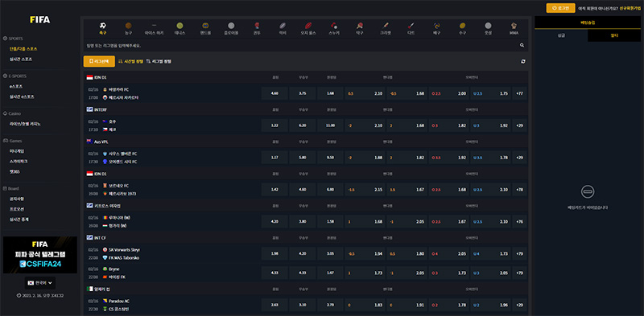Open the CSFIFA24 Telegram banner

[x=39, y=255]
